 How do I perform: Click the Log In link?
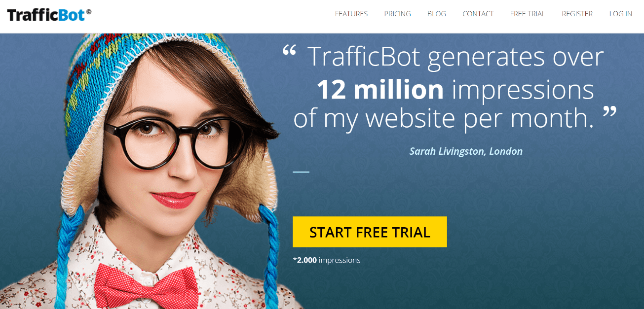tap(621, 14)
